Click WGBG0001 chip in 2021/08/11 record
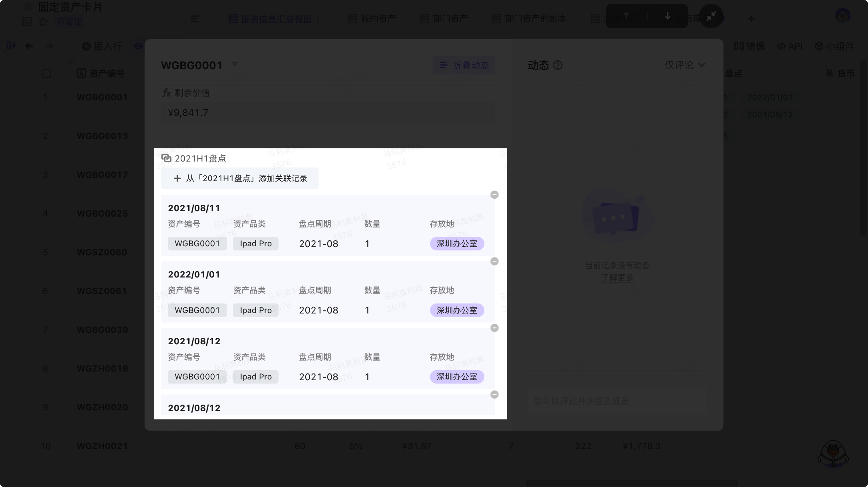 click(197, 243)
